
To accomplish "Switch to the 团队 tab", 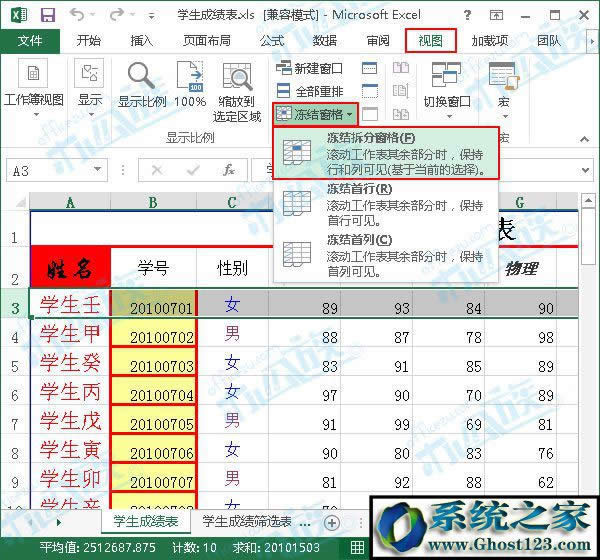I will click(549, 40).
